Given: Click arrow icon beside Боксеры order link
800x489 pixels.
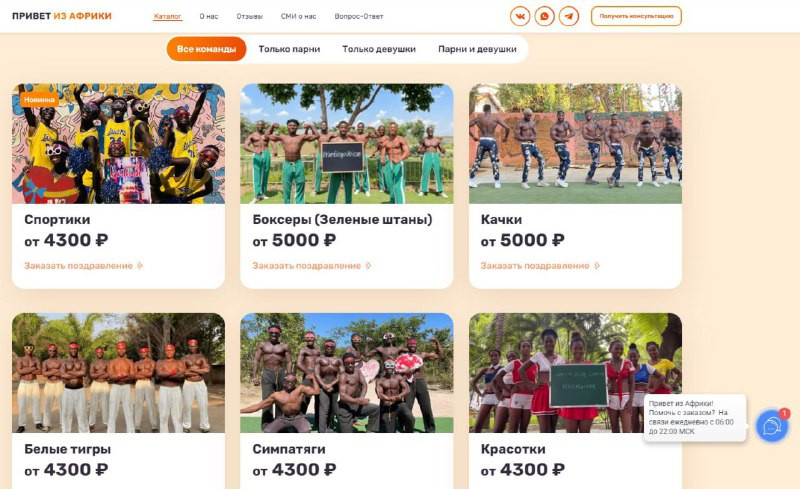Looking at the screenshot, I should tap(368, 265).
